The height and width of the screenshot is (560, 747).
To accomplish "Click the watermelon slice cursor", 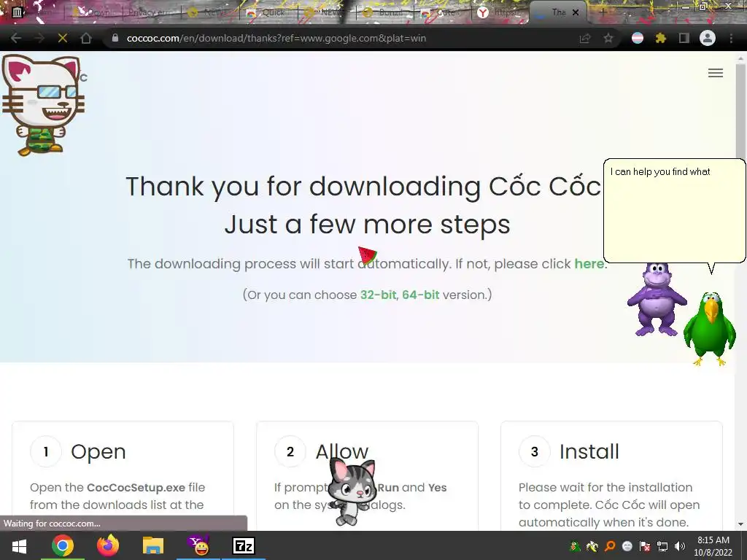I will tap(368, 255).
